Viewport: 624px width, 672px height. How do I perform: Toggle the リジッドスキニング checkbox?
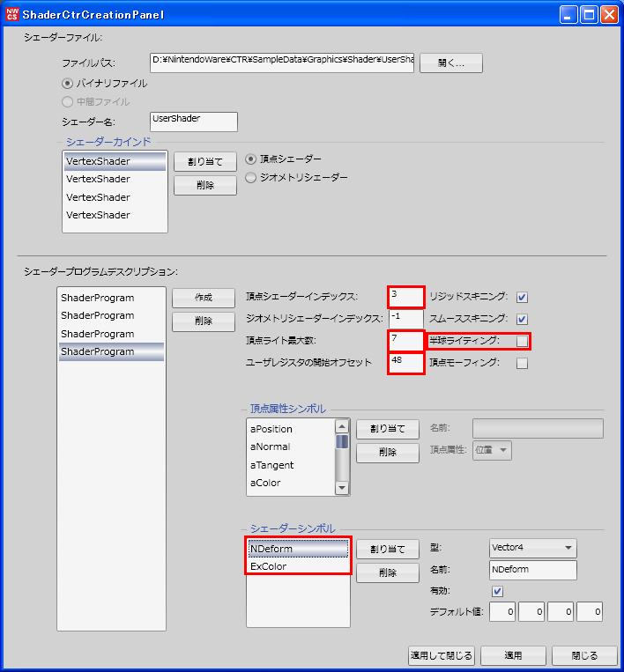pos(522,298)
